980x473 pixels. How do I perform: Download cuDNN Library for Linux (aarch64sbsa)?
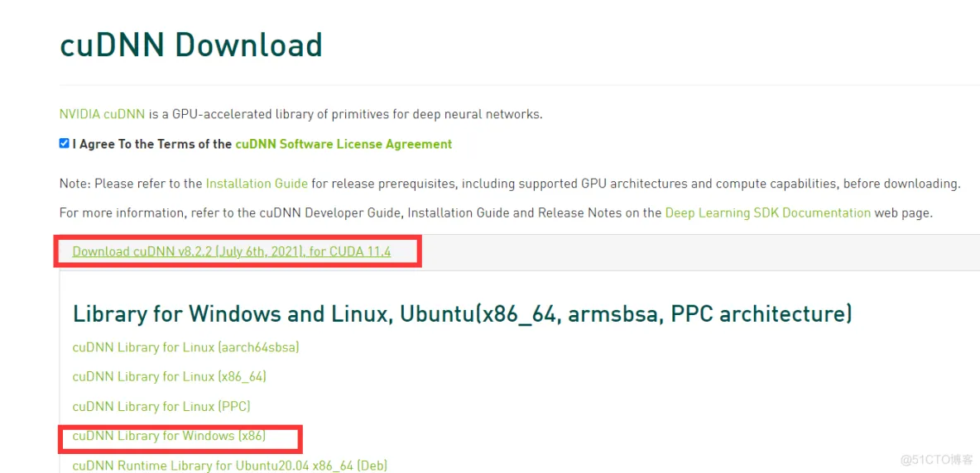click(x=185, y=347)
